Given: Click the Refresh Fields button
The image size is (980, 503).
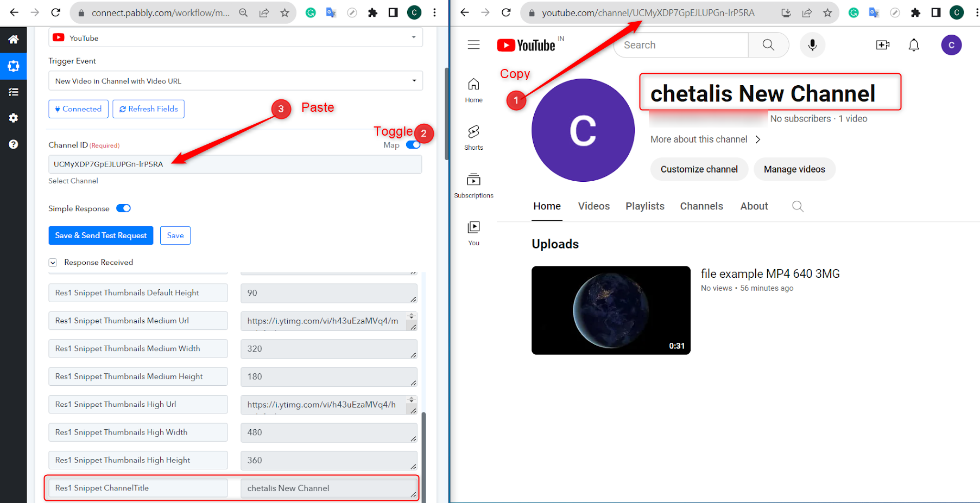Looking at the screenshot, I should (x=148, y=109).
